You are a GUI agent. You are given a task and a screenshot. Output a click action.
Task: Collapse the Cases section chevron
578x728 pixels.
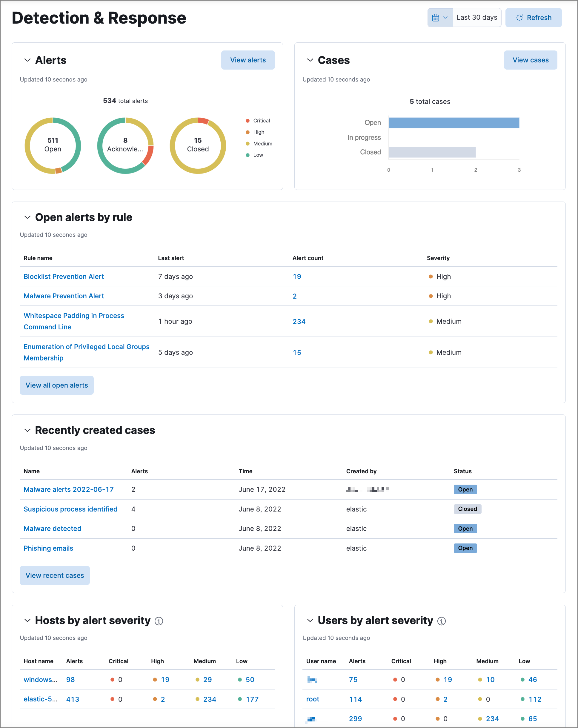tap(309, 60)
